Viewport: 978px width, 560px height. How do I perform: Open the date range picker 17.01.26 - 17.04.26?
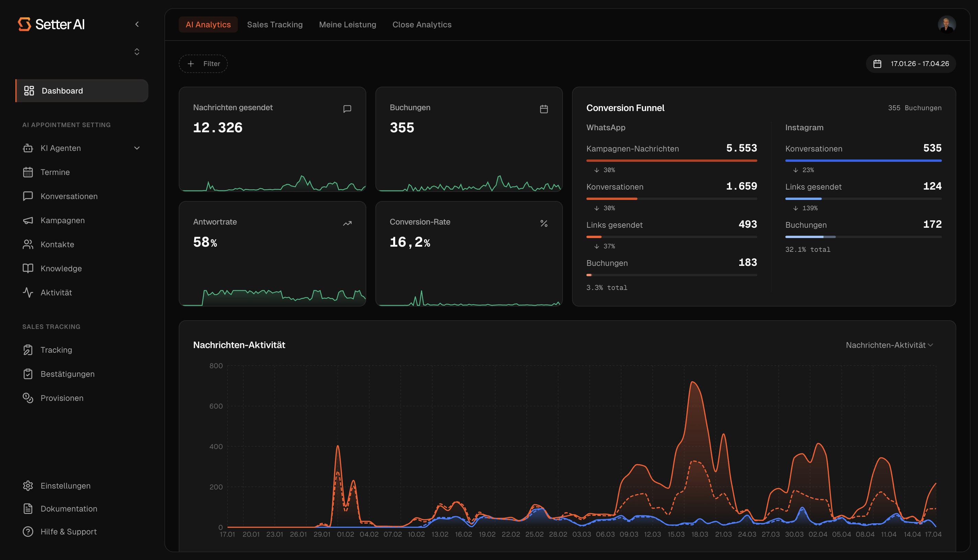[x=911, y=64]
